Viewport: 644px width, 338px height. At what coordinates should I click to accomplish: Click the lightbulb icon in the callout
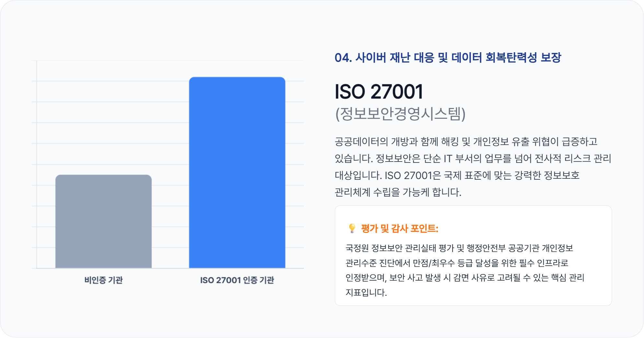pyautogui.click(x=352, y=228)
